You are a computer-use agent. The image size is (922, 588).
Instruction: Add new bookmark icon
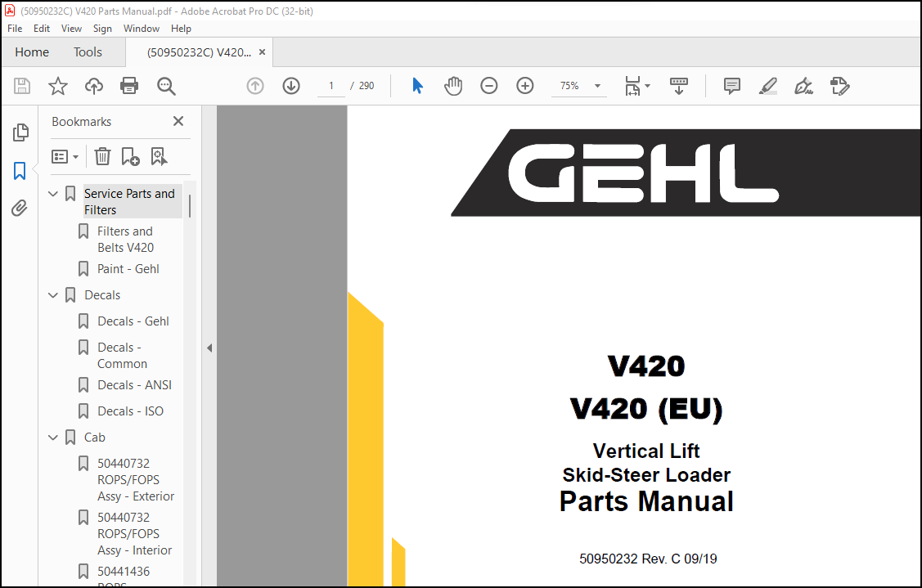pos(130,156)
